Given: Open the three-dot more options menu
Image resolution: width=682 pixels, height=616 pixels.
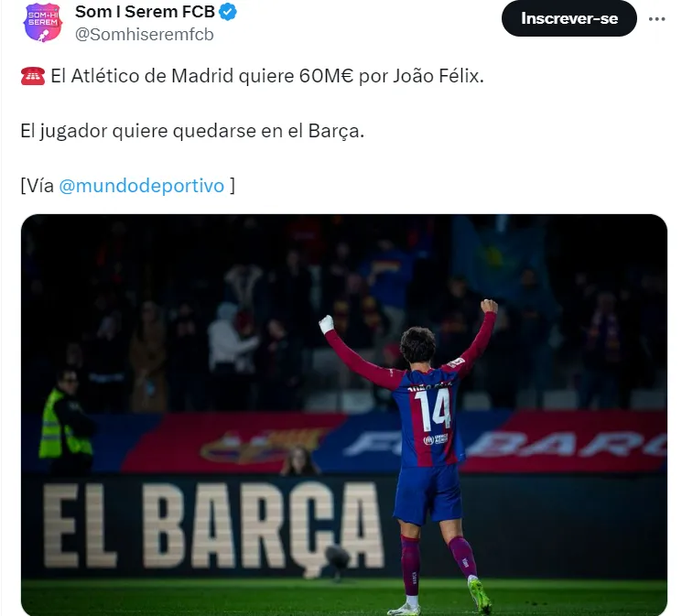Looking at the screenshot, I should coord(656,18).
